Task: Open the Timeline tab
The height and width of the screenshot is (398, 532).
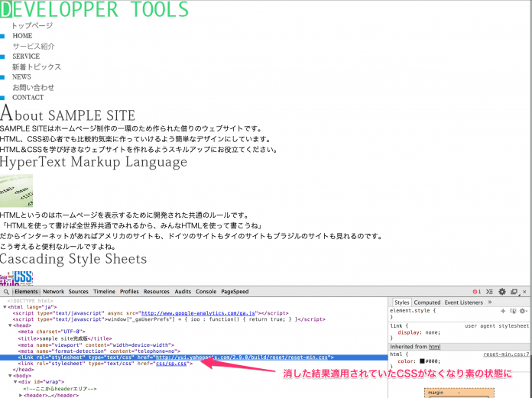Action: 104,292
